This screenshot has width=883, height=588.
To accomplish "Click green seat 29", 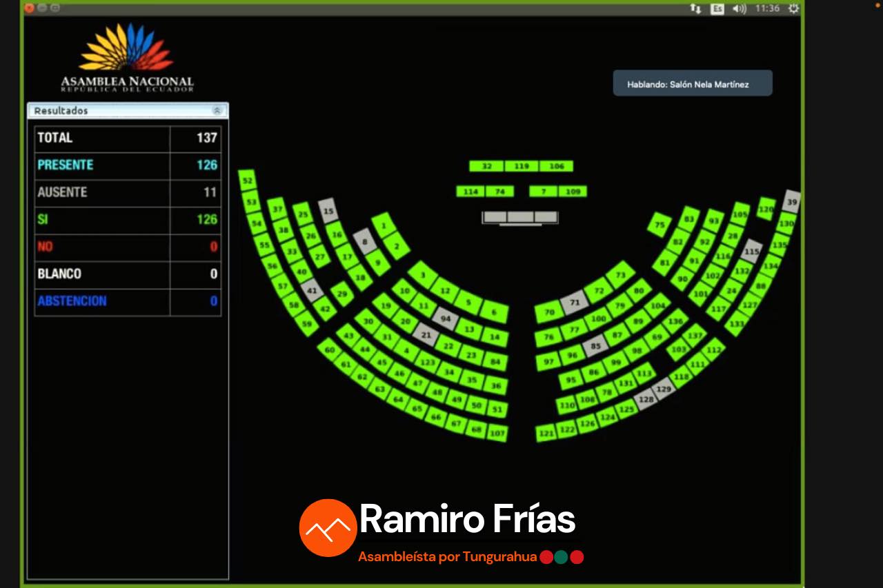I will tap(342, 294).
